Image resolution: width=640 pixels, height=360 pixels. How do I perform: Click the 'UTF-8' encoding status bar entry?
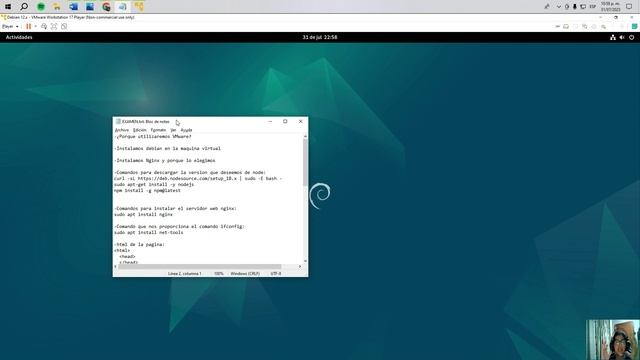[x=276, y=273]
